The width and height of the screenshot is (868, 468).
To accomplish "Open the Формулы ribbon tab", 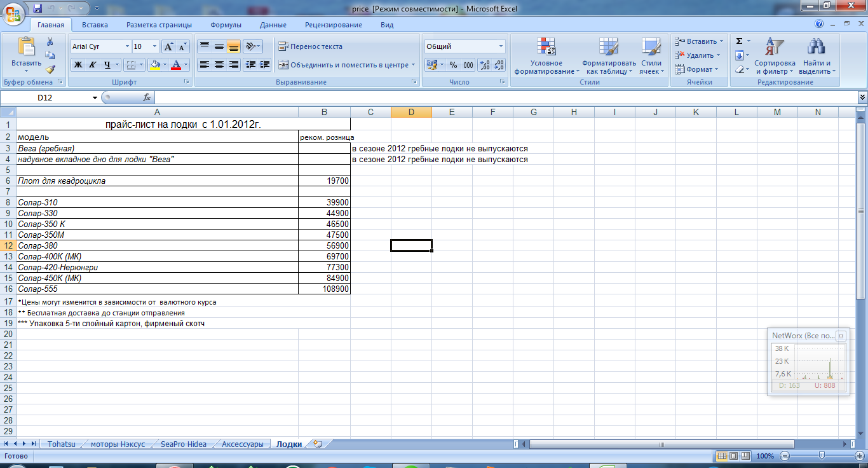I will 226,25.
